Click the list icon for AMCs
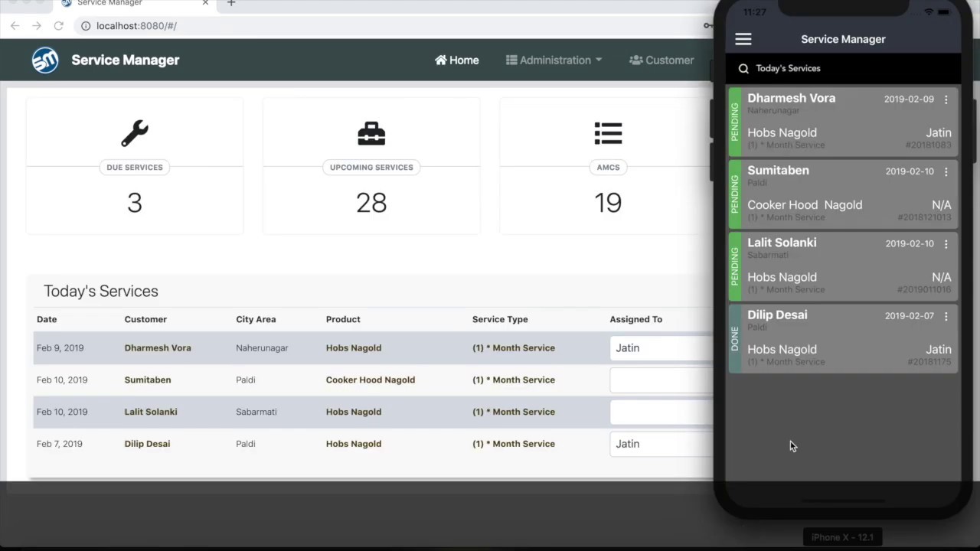 point(608,133)
